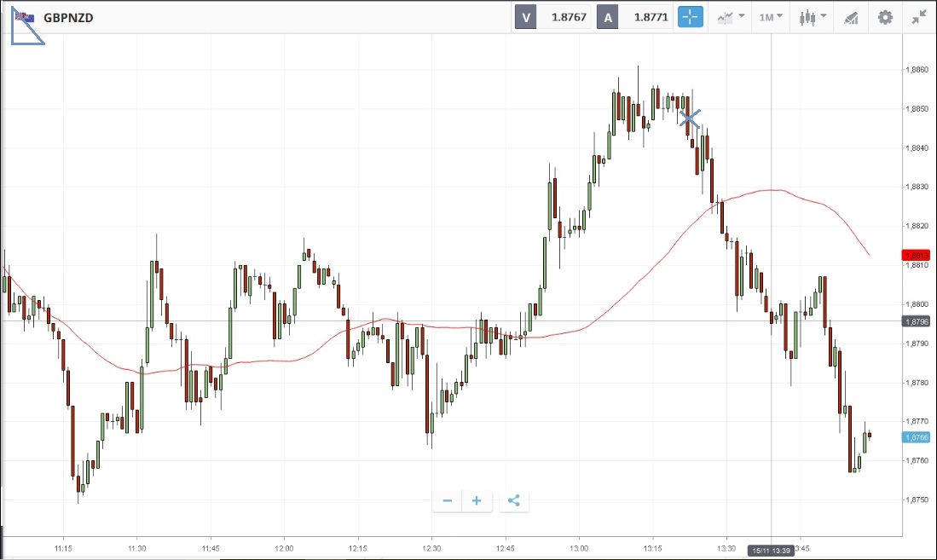Click the blue X marker on chart
The width and height of the screenshot is (937, 560).
click(x=690, y=119)
